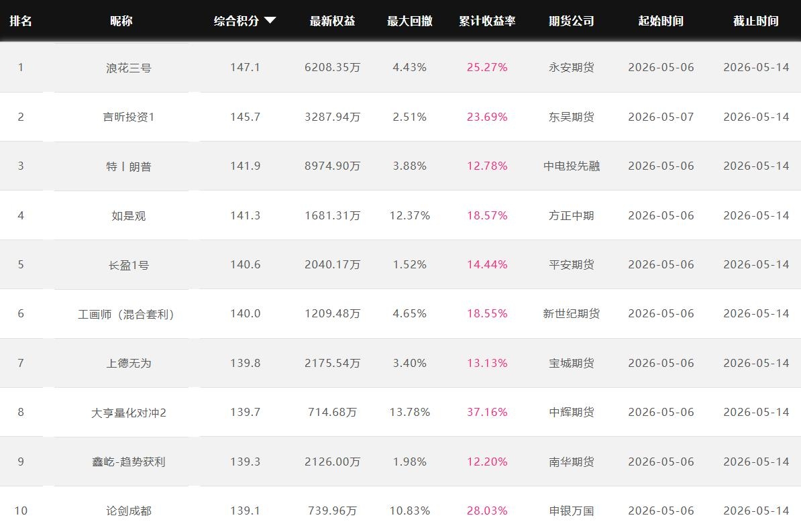Open the 如是观 account entry
This screenshot has width=801, height=532.
point(129,215)
